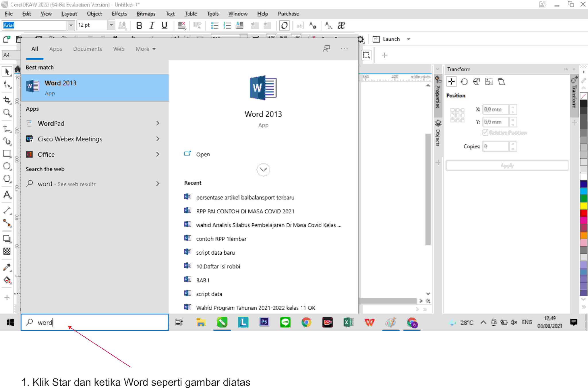Open the Bitmaps menu
Image resolution: width=588 pixels, height=388 pixels.
click(x=146, y=14)
